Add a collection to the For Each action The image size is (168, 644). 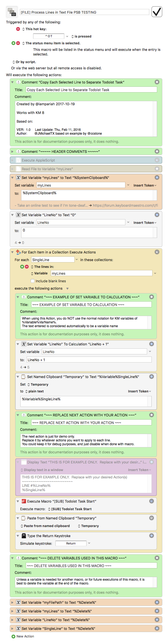point(22,267)
